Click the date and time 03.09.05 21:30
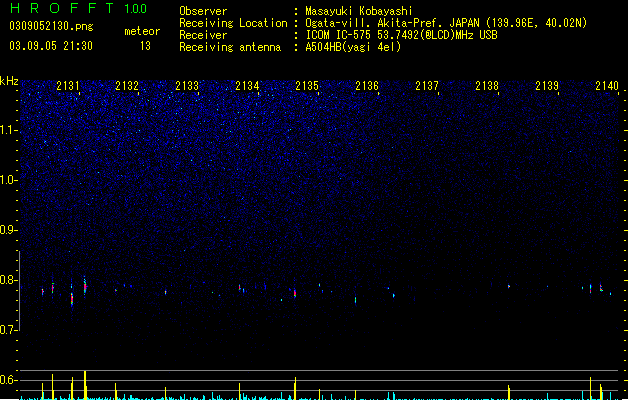629x400 pixels. 51,46
